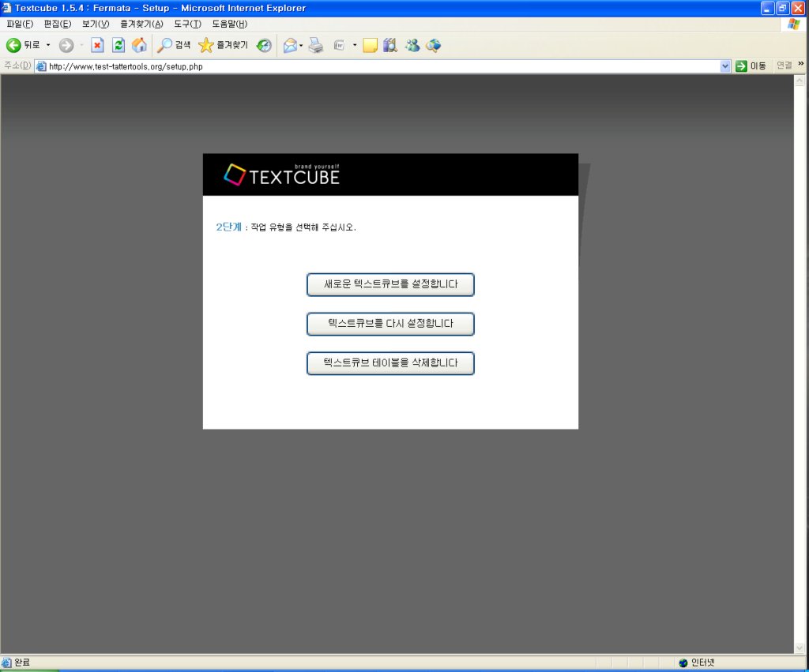Refresh the page with the green arrows icon
Image resolution: width=809 pixels, height=672 pixels.
click(119, 45)
